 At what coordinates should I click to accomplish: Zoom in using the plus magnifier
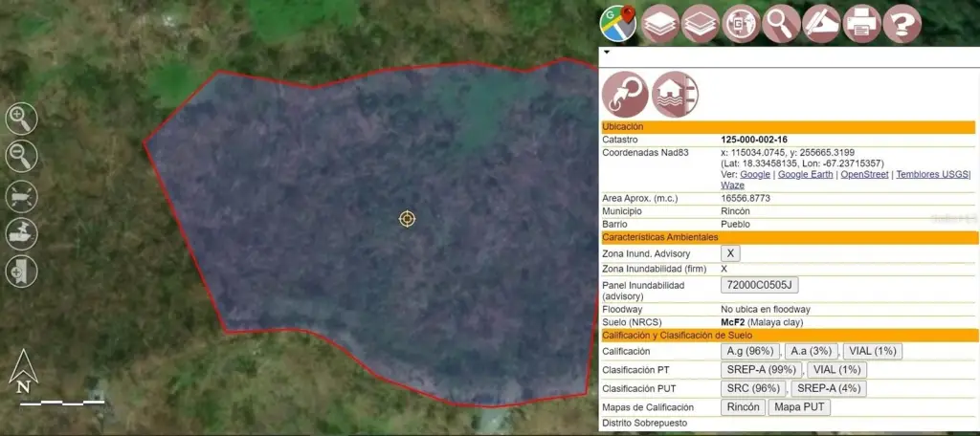click(21, 119)
